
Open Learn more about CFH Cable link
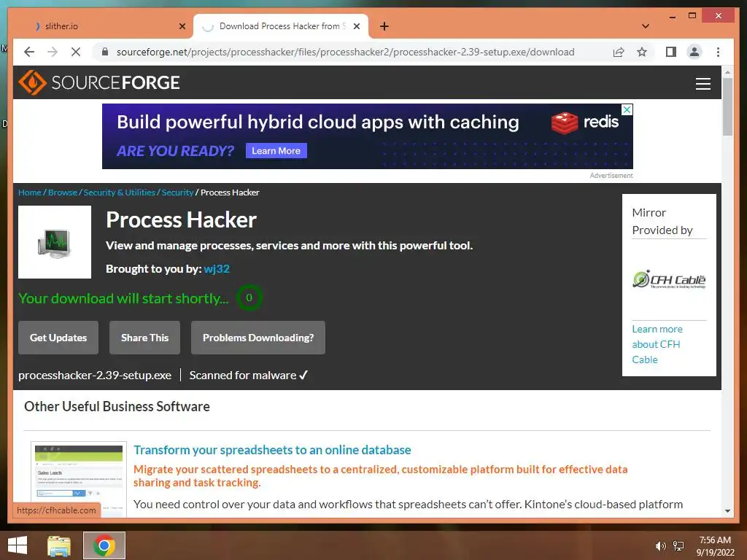[x=657, y=344]
